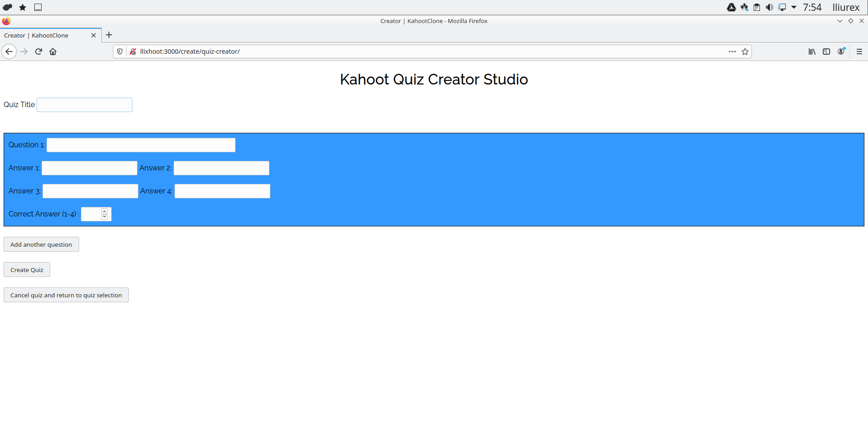The image size is (868, 446).
Task: Reload the current page
Action: (38, 52)
